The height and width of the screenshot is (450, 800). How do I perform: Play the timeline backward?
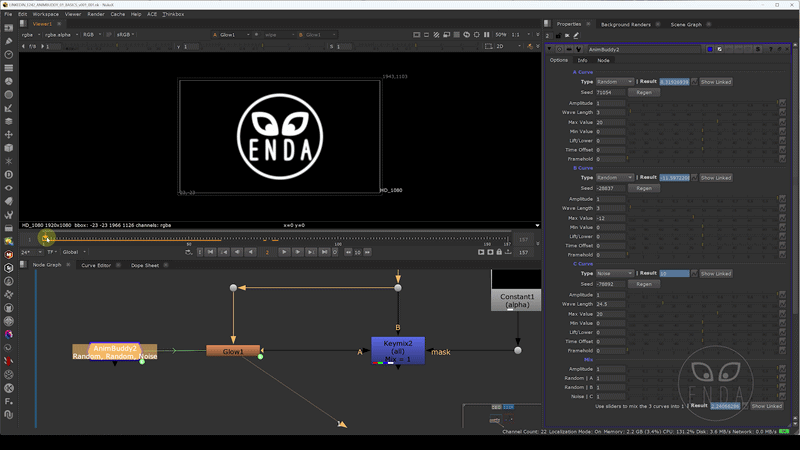point(250,252)
